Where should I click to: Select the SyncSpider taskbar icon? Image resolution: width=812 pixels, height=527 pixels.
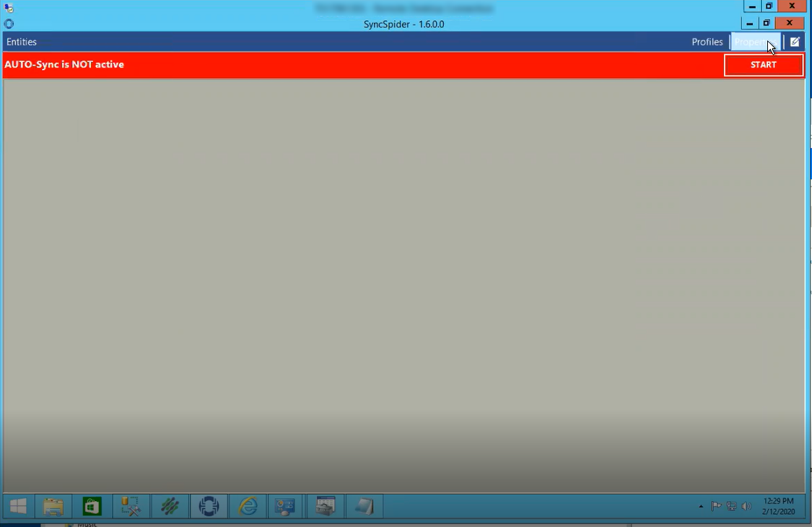point(209,506)
